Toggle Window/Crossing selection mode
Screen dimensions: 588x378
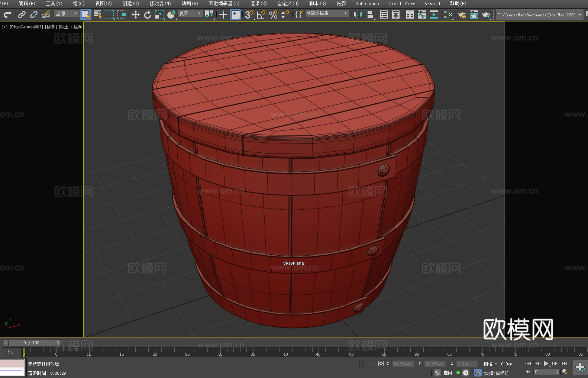pyautogui.click(x=122, y=14)
